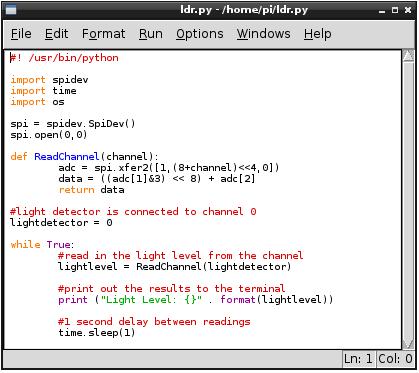The height and width of the screenshot is (373, 419).
Task: Click the 'def ReadChannel(channel):' line
Action: point(84,156)
